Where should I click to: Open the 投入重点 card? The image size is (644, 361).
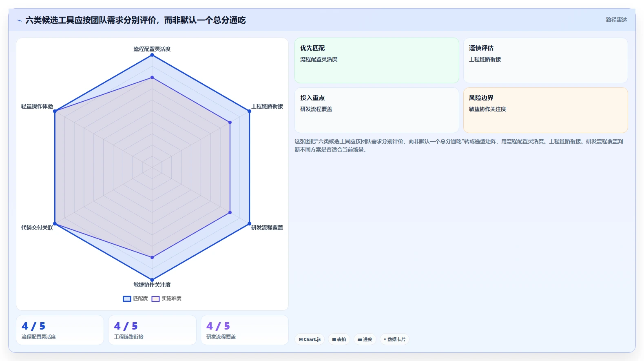coord(377,110)
